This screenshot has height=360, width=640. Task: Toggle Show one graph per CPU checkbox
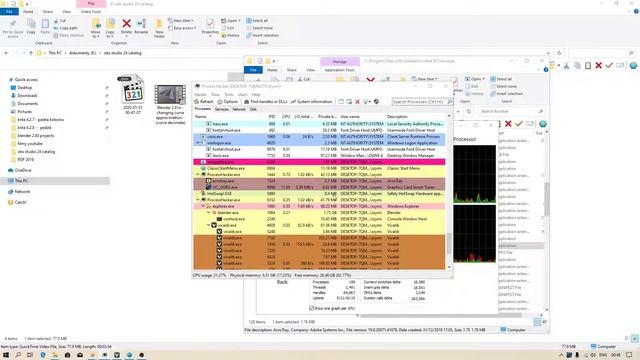[311, 309]
